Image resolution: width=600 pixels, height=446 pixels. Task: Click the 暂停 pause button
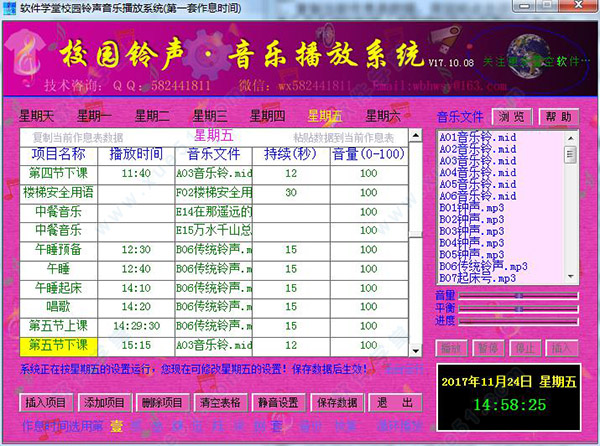click(488, 348)
